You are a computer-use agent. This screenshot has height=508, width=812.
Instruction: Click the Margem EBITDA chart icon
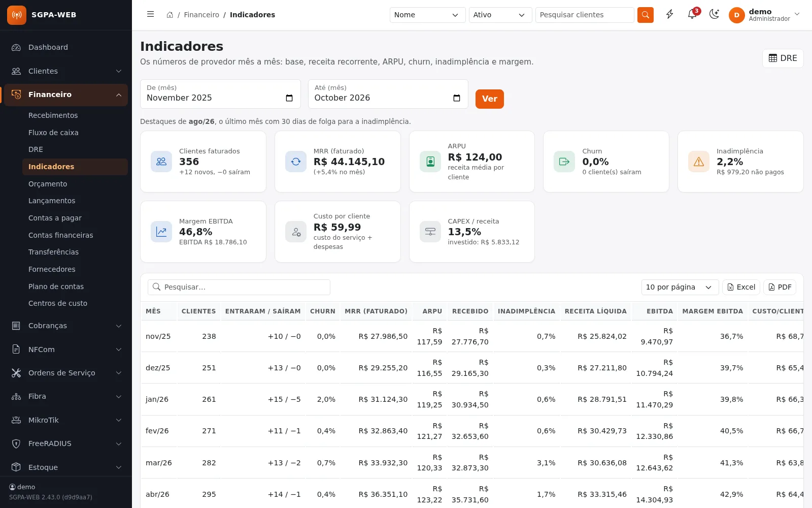pyautogui.click(x=161, y=232)
